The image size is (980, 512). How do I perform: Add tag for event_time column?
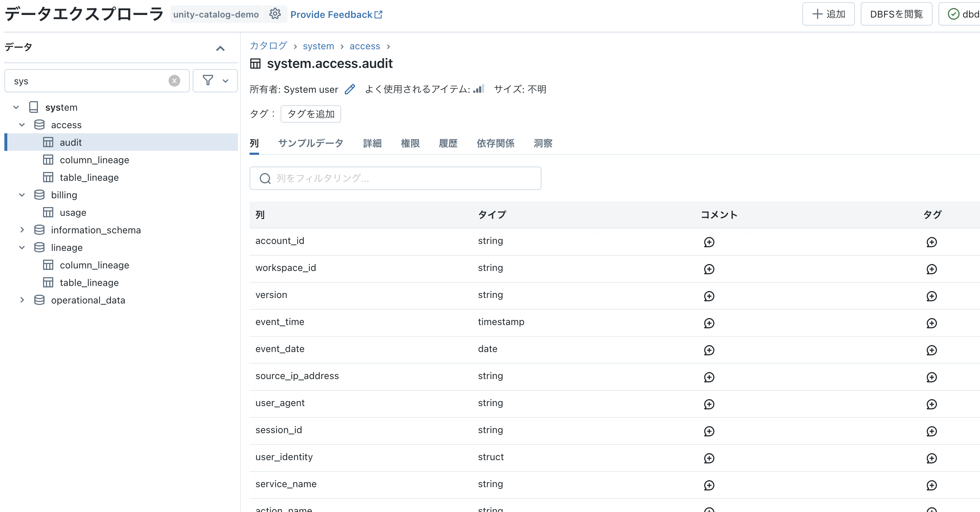[x=931, y=323]
